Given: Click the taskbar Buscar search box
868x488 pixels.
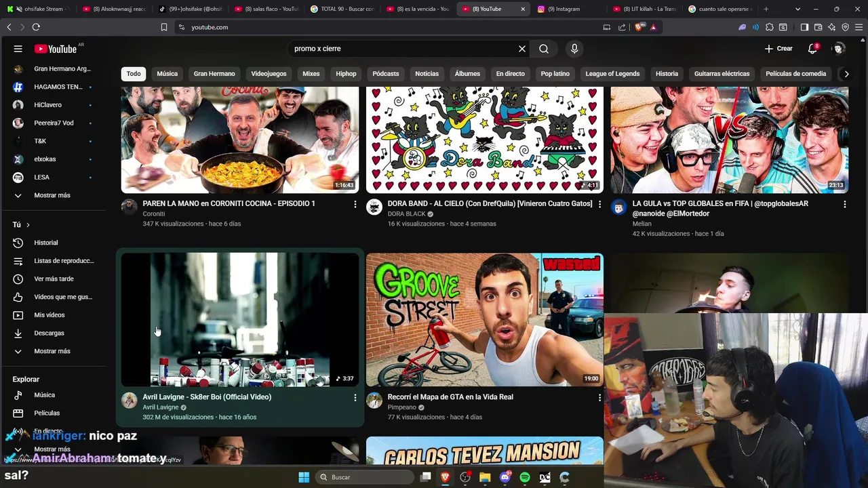Looking at the screenshot, I should [x=365, y=477].
